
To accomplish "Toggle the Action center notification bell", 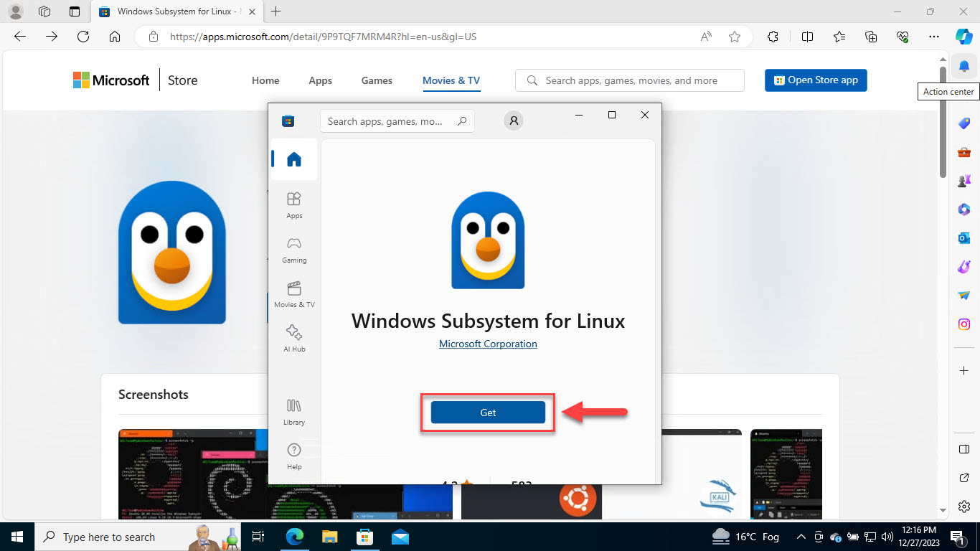I will point(963,65).
